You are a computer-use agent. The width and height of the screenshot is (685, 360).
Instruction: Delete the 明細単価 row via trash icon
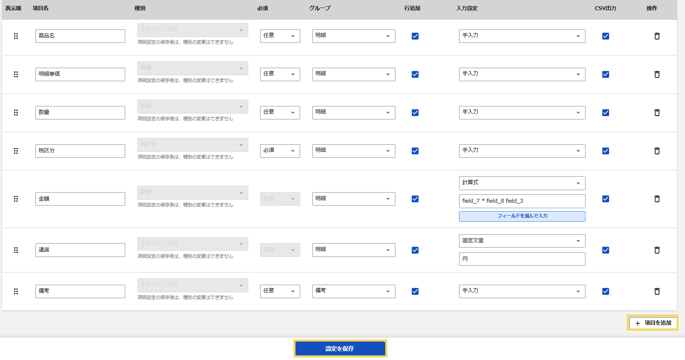pos(657,75)
